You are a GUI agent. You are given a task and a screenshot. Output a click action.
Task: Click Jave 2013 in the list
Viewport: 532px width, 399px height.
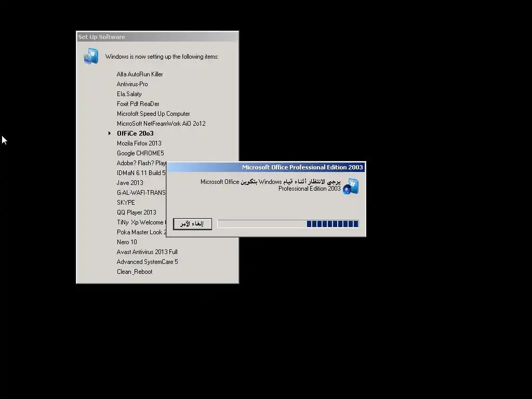130,182
